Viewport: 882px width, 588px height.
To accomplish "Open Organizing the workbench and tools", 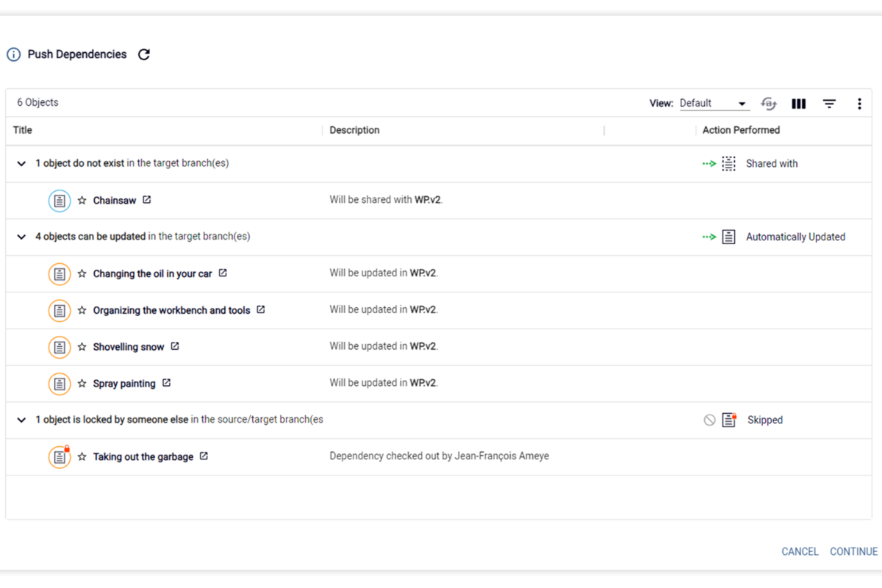I will point(171,311).
